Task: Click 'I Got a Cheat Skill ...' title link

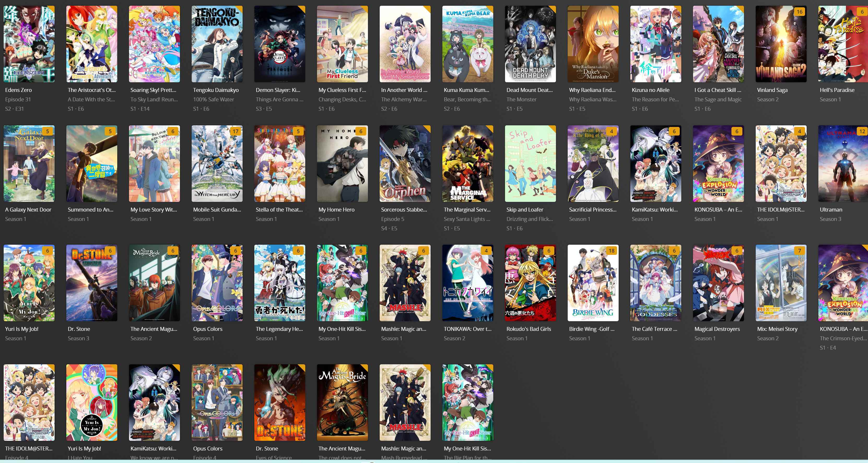Action: (718, 90)
